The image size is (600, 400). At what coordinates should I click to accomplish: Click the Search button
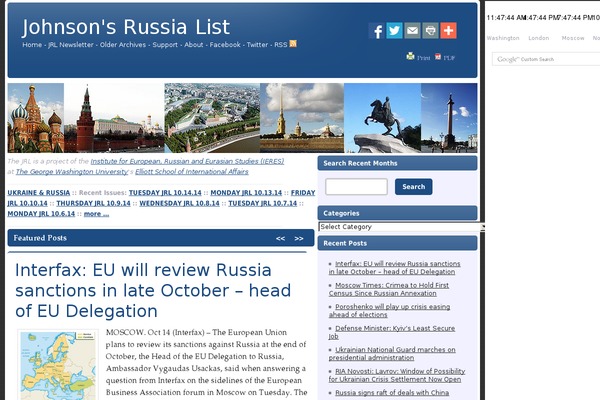coord(414,187)
